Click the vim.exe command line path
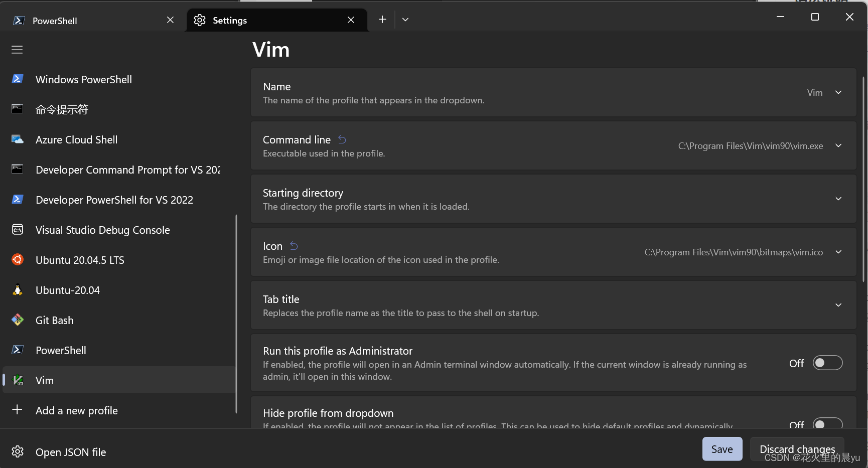Screen dimensions: 868x468 750,146
